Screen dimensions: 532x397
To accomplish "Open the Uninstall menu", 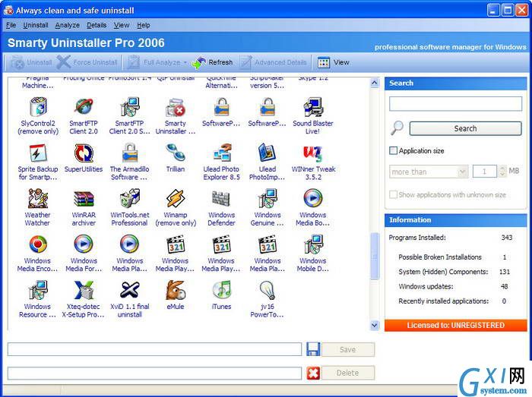I will [36, 25].
